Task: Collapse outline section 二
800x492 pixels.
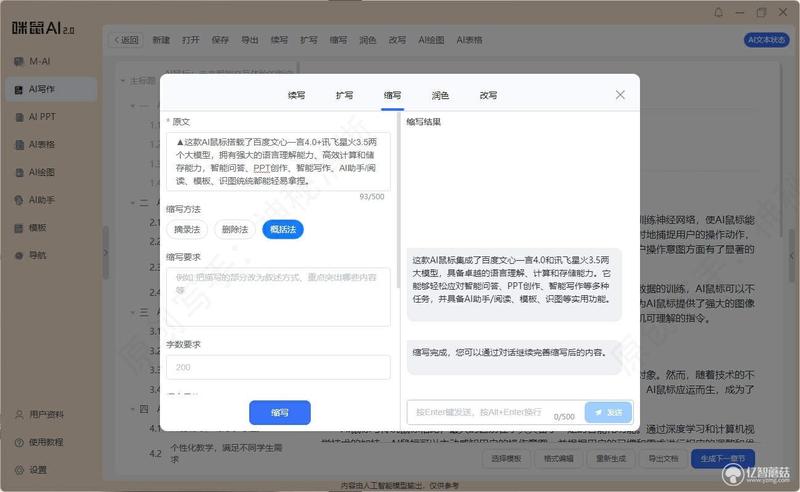Action: (133, 203)
